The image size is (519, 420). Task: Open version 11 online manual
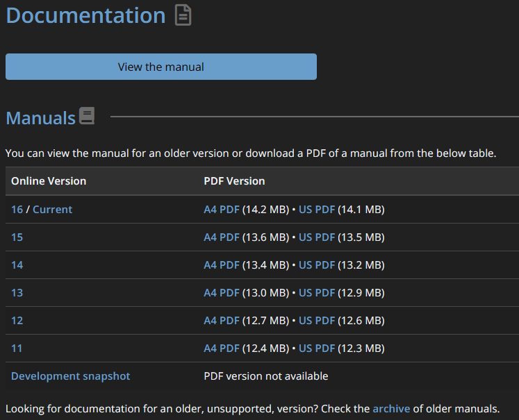click(17, 348)
